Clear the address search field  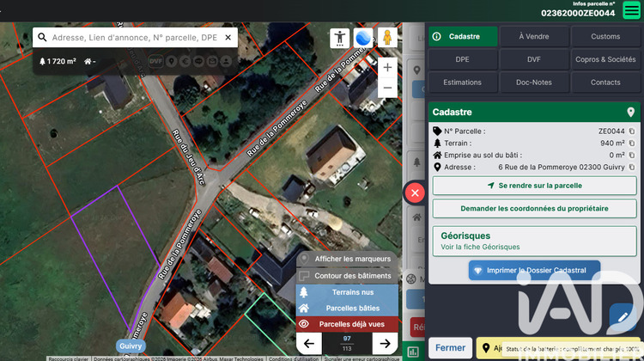pos(228,38)
